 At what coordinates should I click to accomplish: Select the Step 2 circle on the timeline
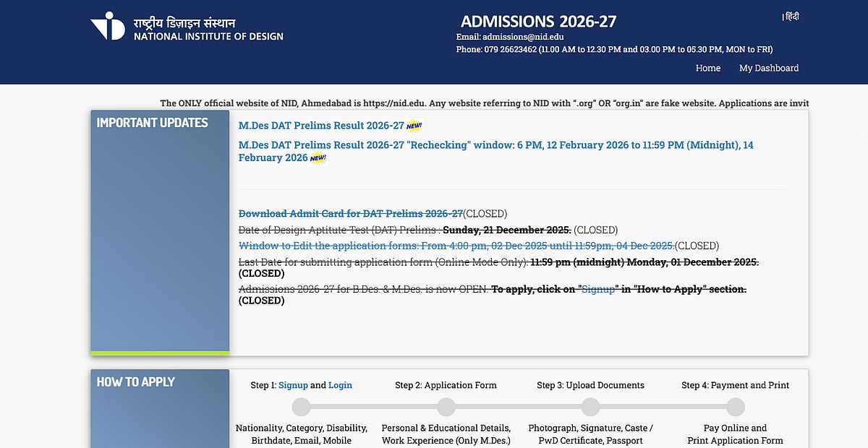[446, 405]
